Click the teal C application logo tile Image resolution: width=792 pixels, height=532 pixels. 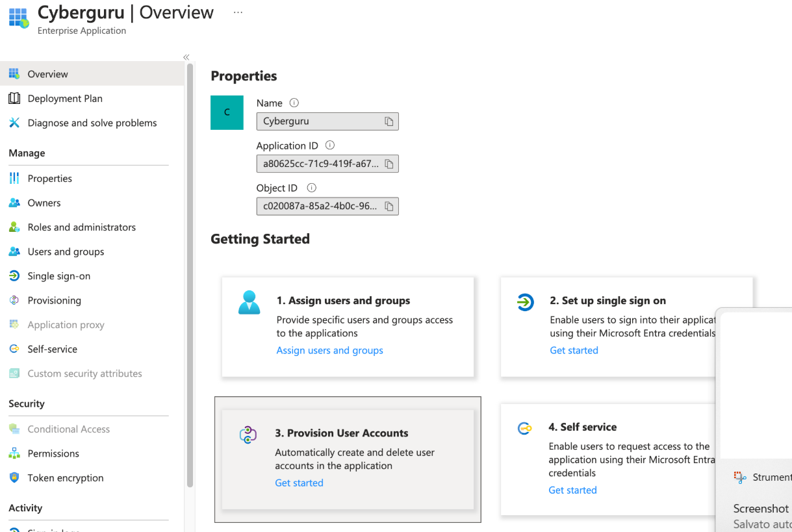227,112
